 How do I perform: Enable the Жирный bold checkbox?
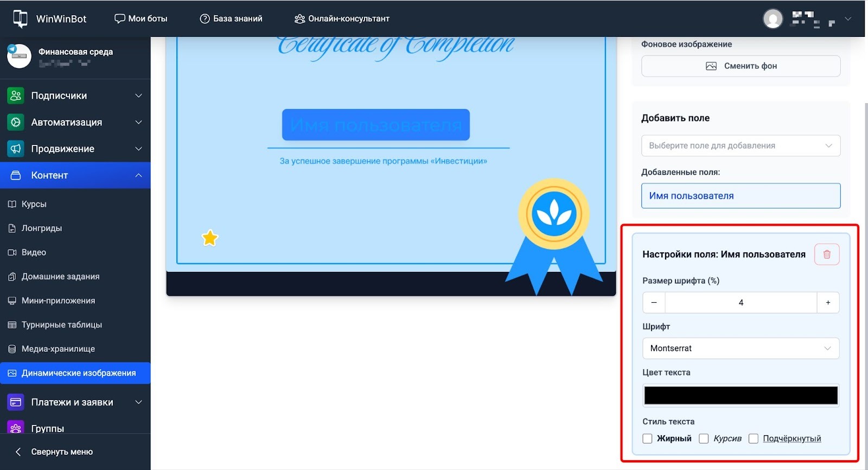click(647, 439)
